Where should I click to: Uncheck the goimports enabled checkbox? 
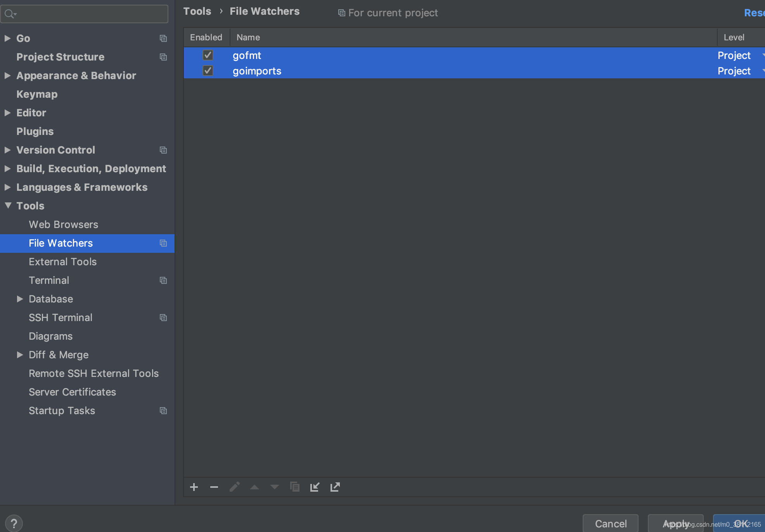pos(208,71)
